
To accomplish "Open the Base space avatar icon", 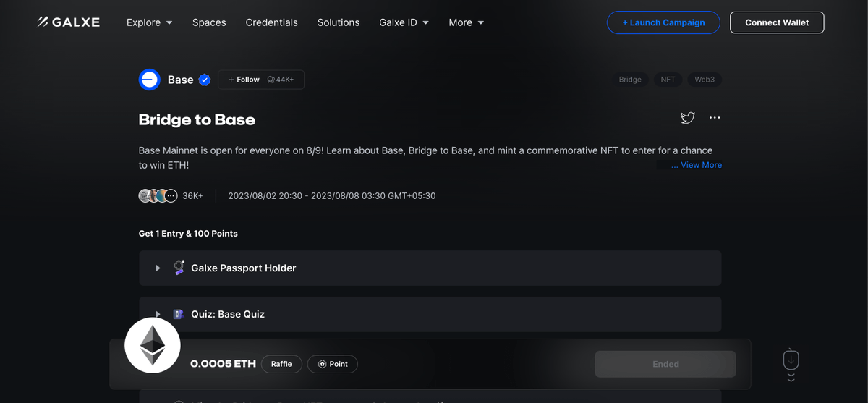I will [x=149, y=80].
